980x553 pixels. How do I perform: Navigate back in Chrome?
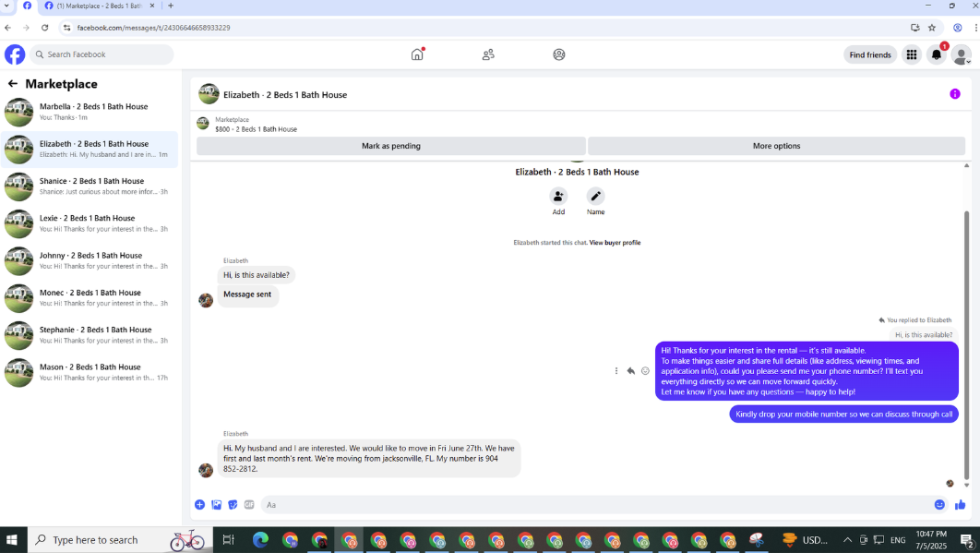pos(7,28)
